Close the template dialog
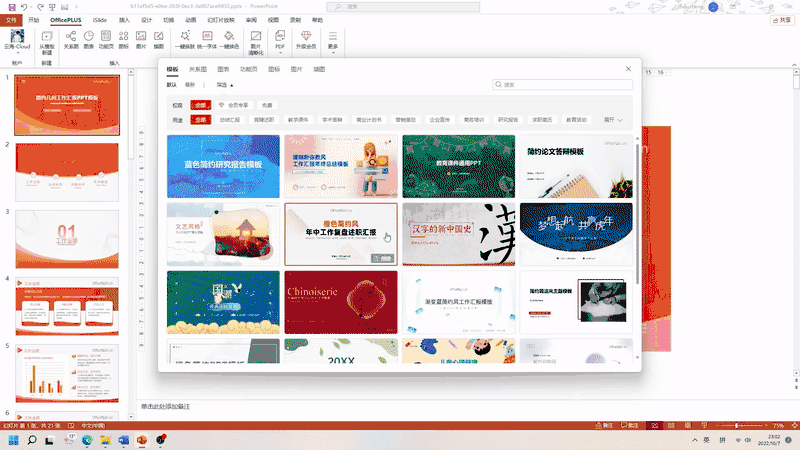This screenshot has height=450, width=800. [x=628, y=69]
